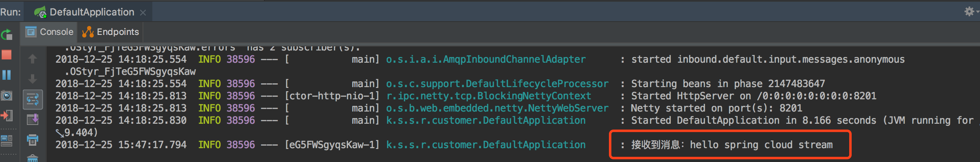Stop the running process with the red square
980x162 pixels.
click(7, 55)
